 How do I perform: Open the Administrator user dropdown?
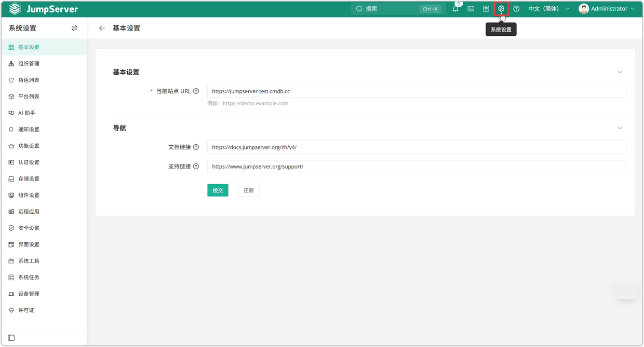click(607, 9)
